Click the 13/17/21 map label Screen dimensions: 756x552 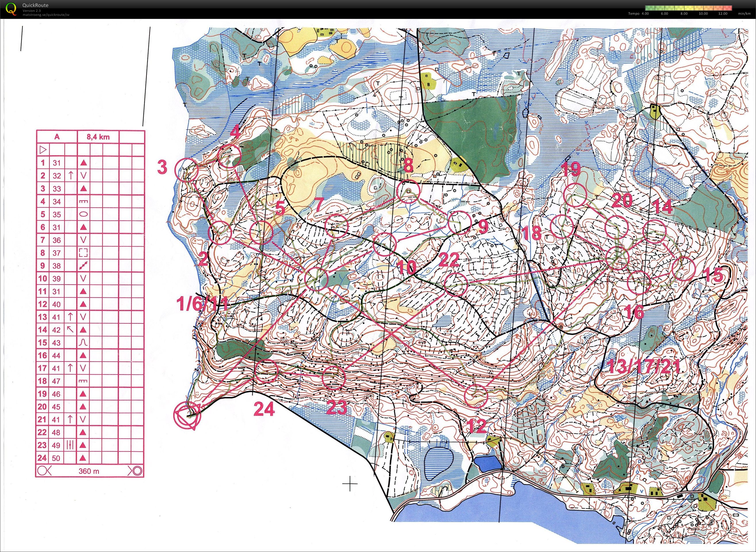(643, 367)
